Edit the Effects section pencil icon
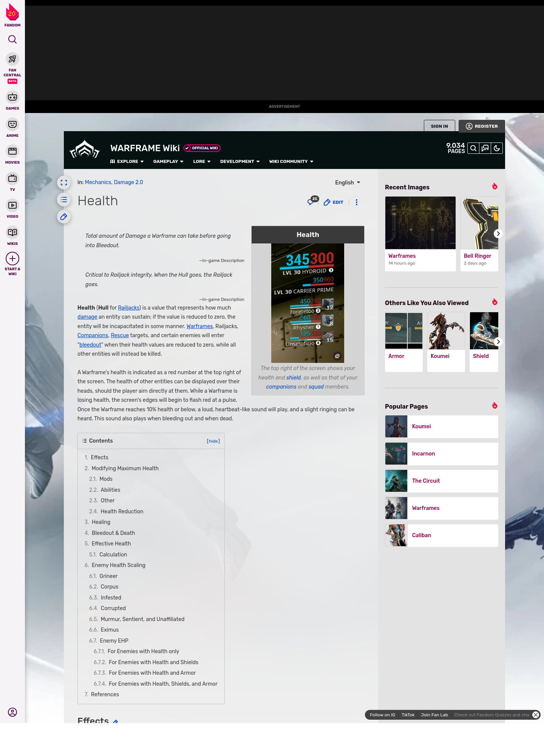The image size is (544, 756). (116, 722)
